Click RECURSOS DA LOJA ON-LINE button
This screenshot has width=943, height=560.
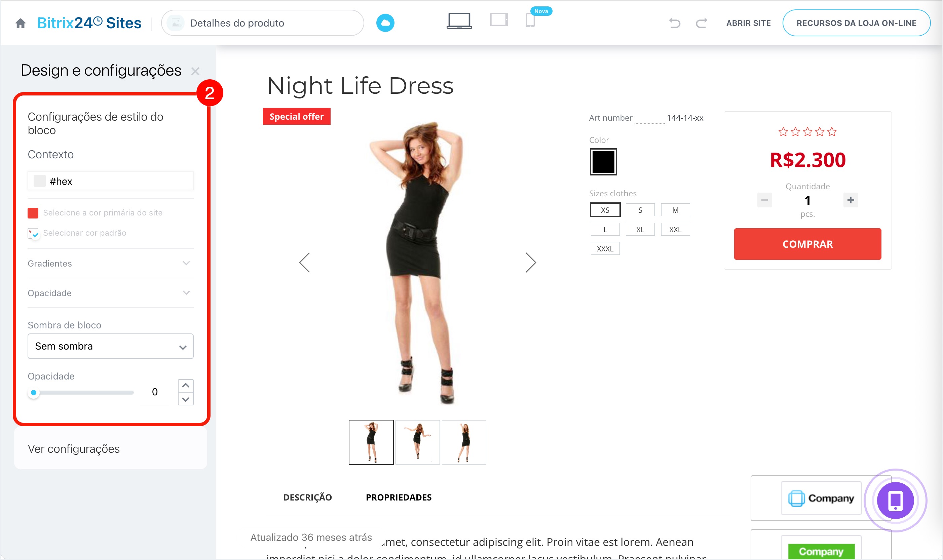[856, 23]
